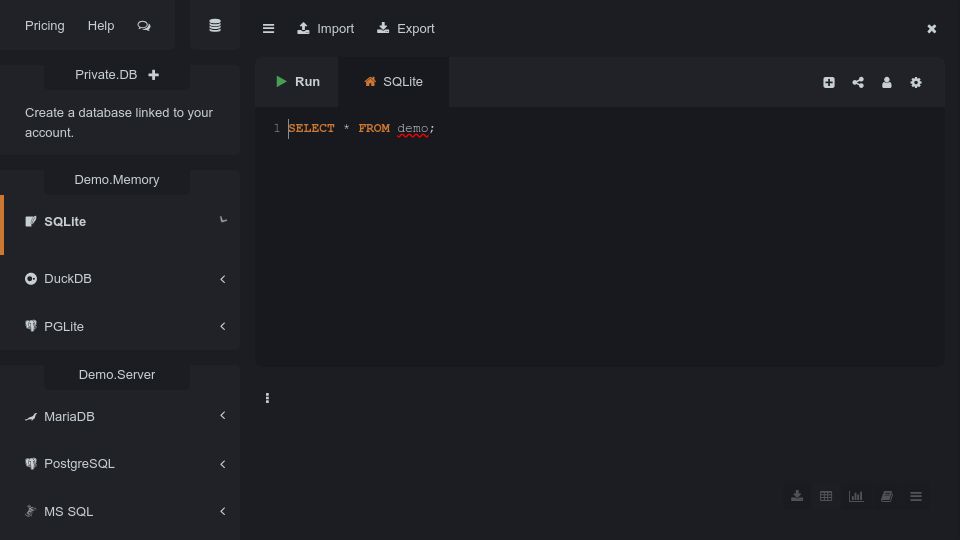Click the line number 1 gutter
Image resolution: width=960 pixels, height=540 pixels.
click(277, 128)
